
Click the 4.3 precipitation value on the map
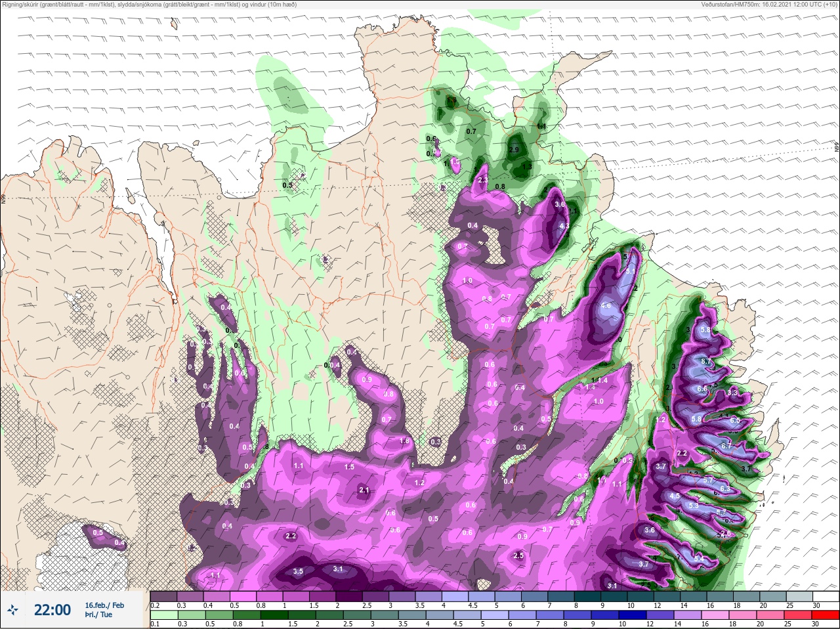tap(564, 226)
